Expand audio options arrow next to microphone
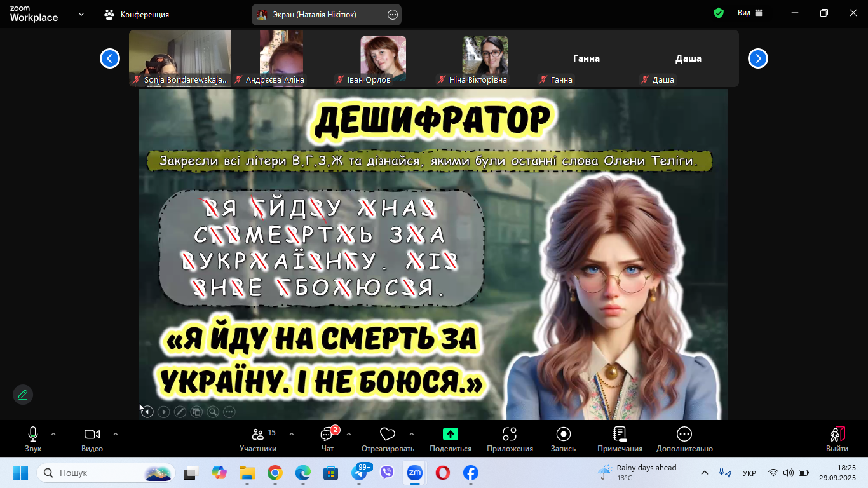This screenshot has width=868, height=488. 53,434
